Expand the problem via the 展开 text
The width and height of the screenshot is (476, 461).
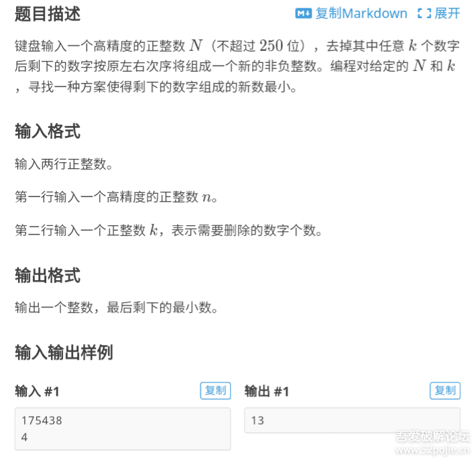[x=447, y=13]
